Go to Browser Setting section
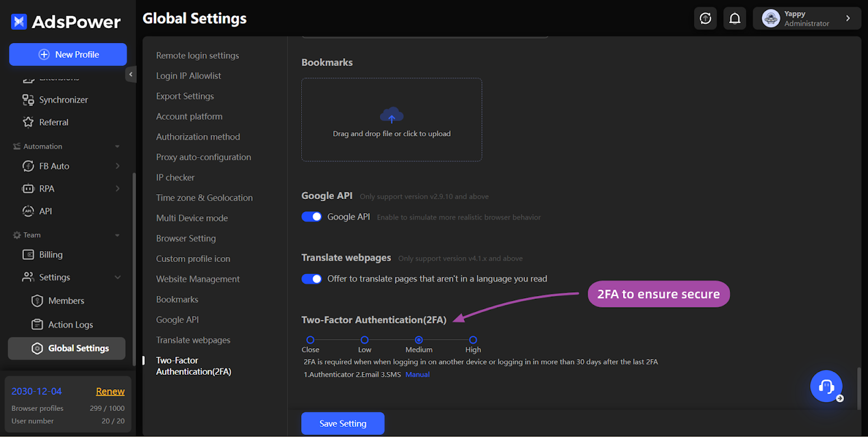 point(186,239)
